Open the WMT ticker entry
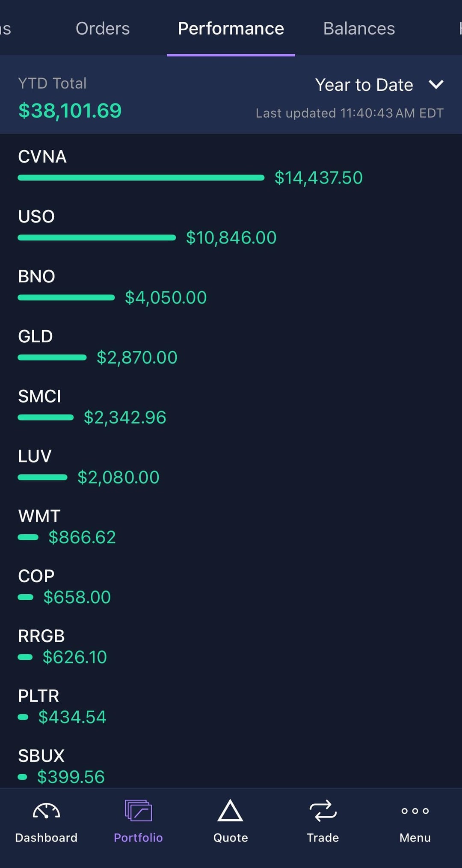This screenshot has height=868, width=462. [39, 516]
